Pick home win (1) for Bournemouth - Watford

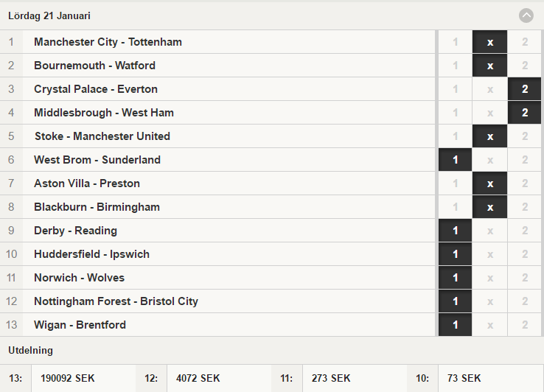456,66
